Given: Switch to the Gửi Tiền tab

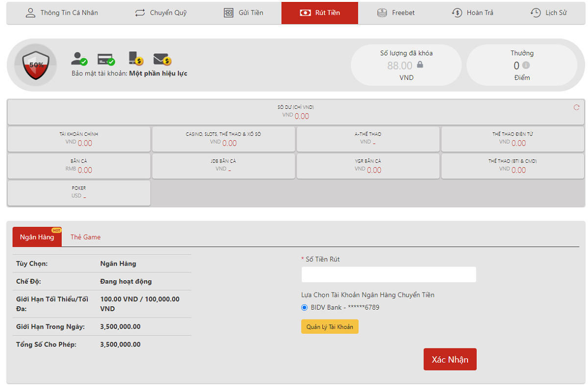Looking at the screenshot, I should [243, 13].
